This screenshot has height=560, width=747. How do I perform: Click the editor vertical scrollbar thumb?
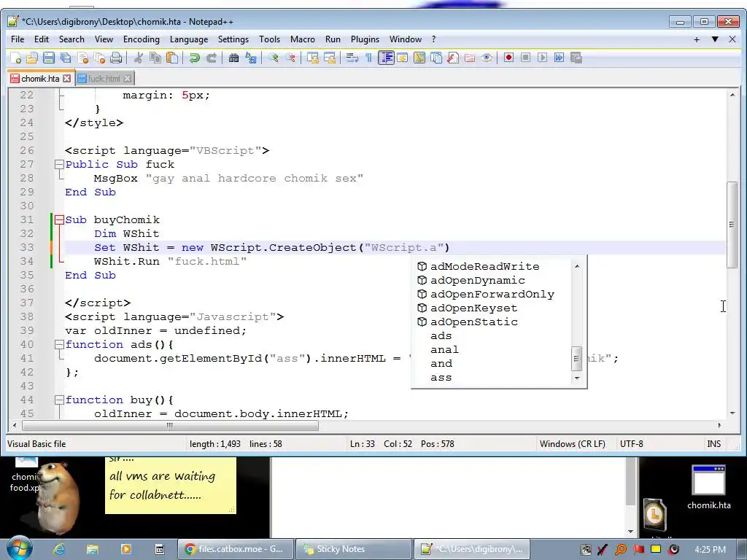732,225
